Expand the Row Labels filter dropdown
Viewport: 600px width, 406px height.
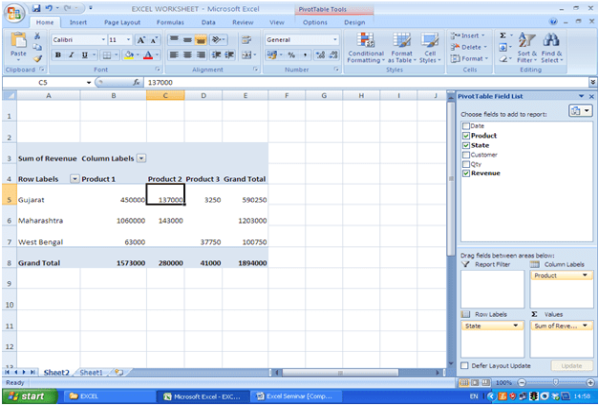(74, 179)
